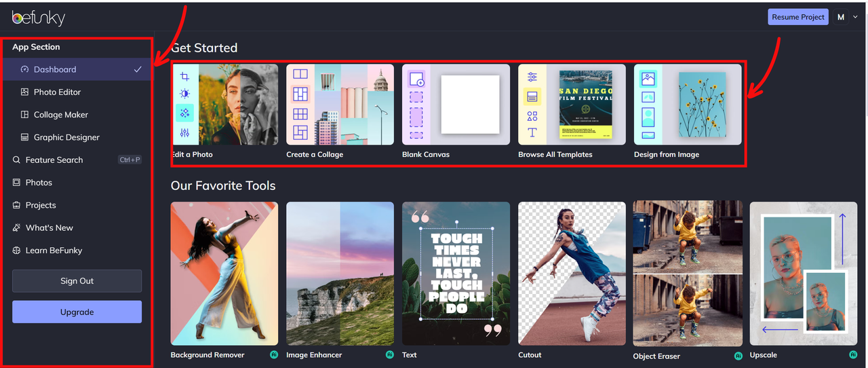Click the Edit a Photo label
Image resolution: width=868 pixels, height=368 pixels.
(x=192, y=155)
